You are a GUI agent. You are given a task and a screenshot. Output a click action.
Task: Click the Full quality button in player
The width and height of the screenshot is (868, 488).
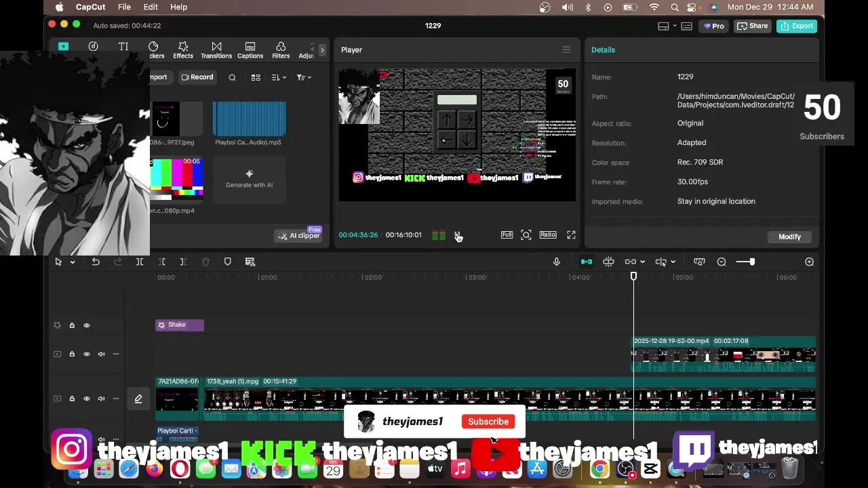507,235
